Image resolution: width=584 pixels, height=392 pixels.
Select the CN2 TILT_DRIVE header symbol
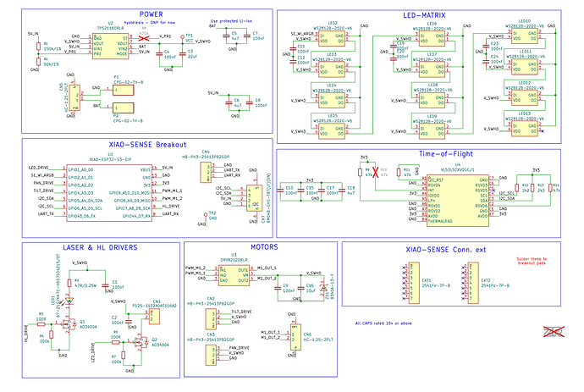(211, 319)
